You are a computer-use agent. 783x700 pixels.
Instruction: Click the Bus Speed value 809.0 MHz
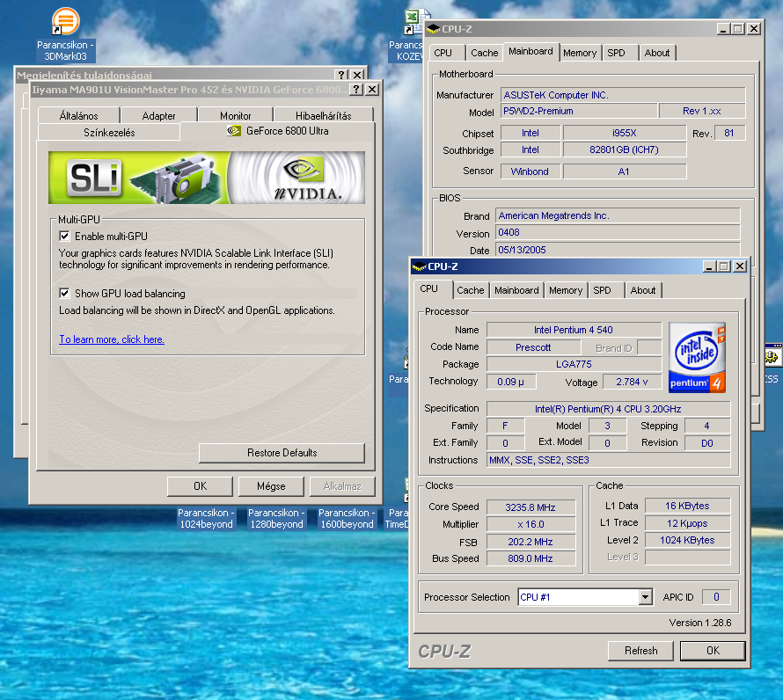(x=531, y=558)
